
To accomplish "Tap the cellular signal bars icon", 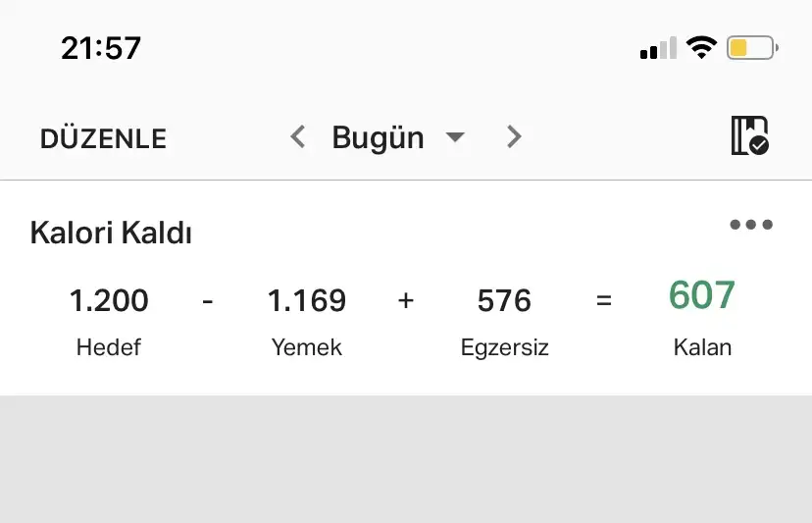I will pyautogui.click(x=658, y=48).
